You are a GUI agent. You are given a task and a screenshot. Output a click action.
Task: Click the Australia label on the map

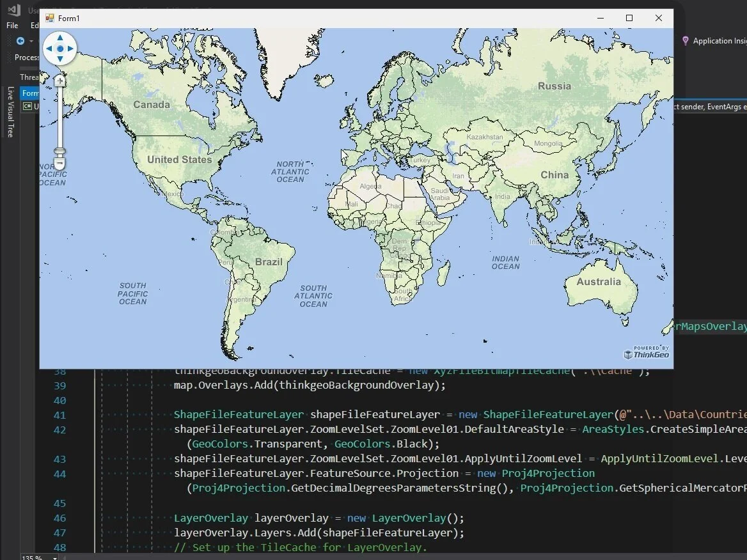pyautogui.click(x=599, y=281)
